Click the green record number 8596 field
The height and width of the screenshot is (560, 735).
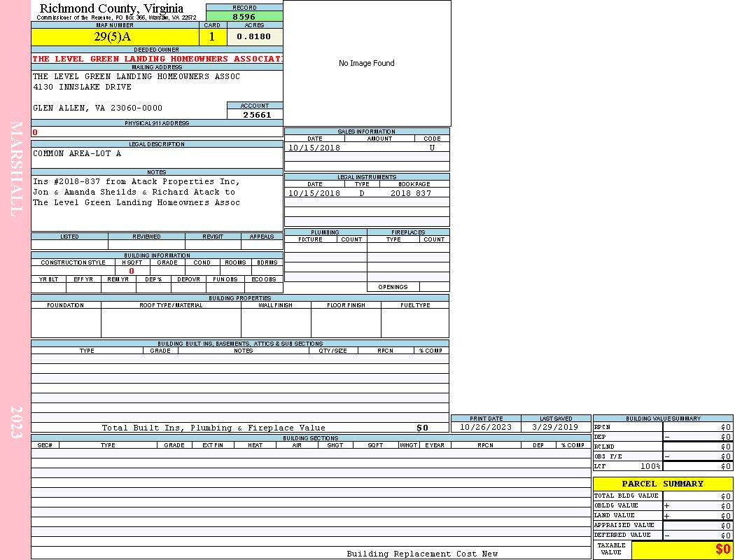pos(244,16)
